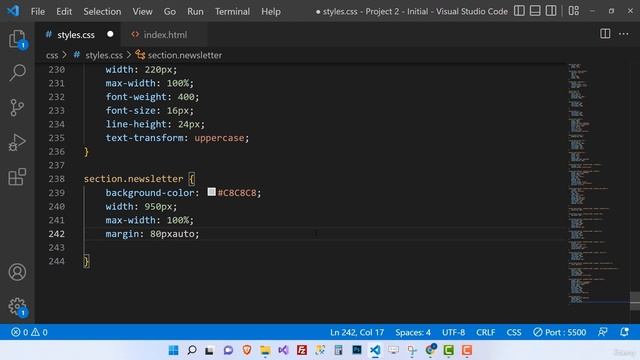Viewport: 640px width, 360px height.
Task: Open the Selection menu
Action: [102, 11]
